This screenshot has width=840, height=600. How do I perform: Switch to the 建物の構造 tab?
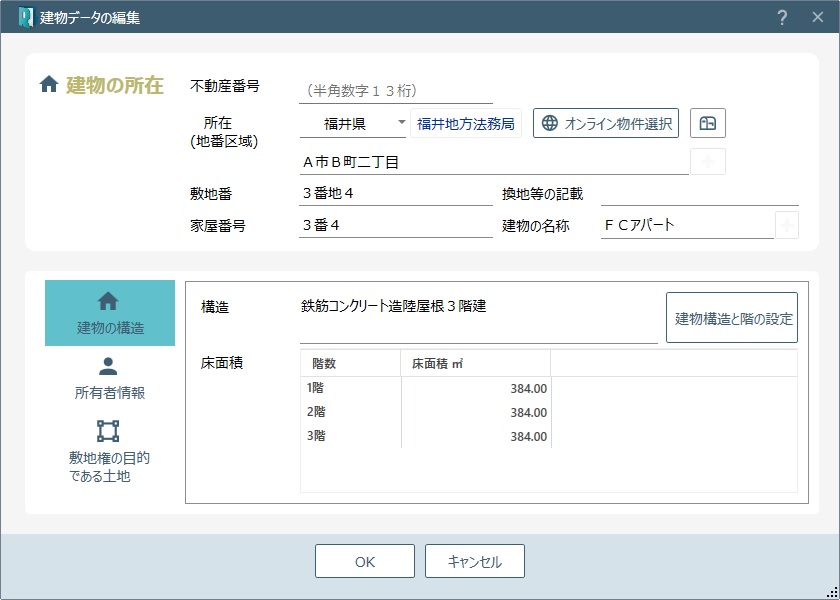pyautogui.click(x=110, y=313)
